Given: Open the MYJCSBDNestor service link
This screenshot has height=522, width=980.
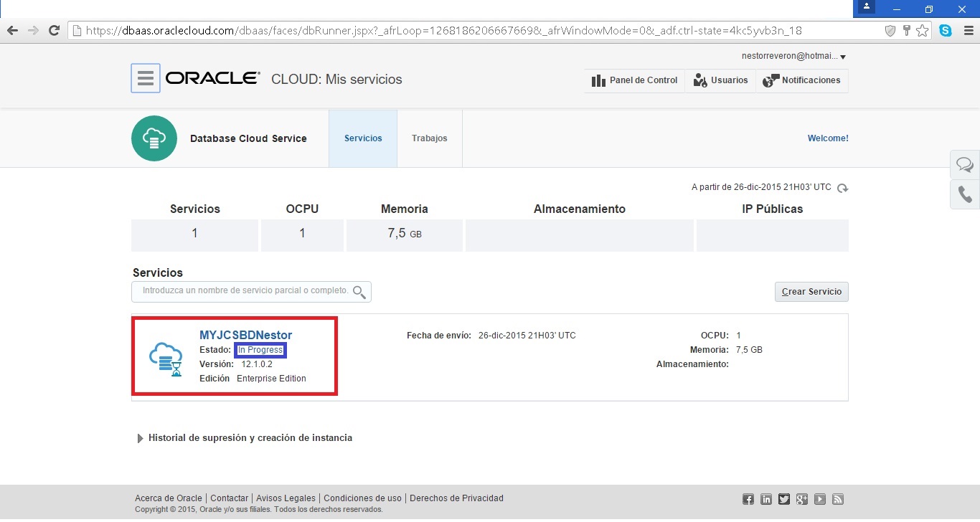Looking at the screenshot, I should (245, 335).
